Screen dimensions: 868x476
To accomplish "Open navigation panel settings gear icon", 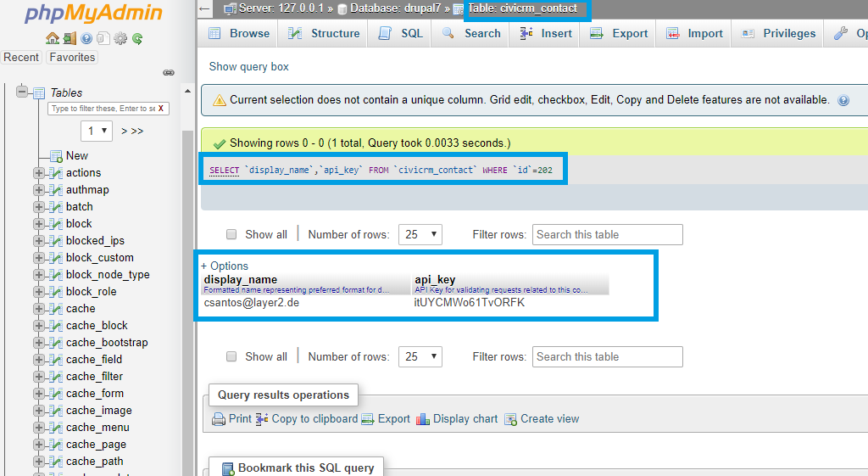I will (x=120, y=38).
